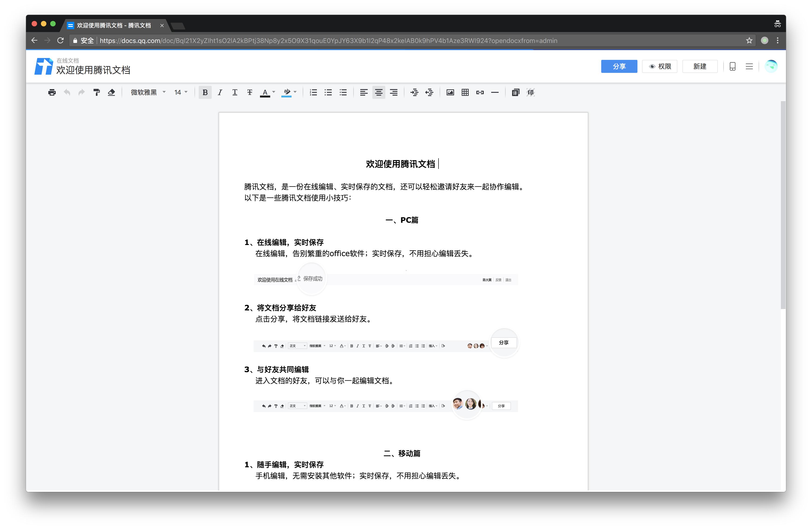Click the insert link icon
The width and height of the screenshot is (812, 529).
(480, 92)
